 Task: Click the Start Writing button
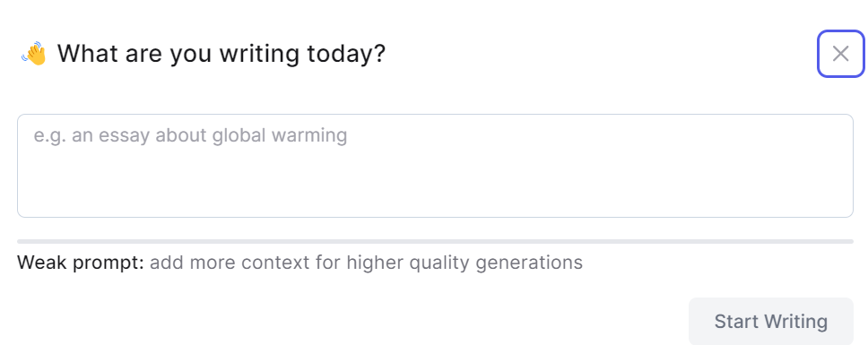tap(770, 321)
